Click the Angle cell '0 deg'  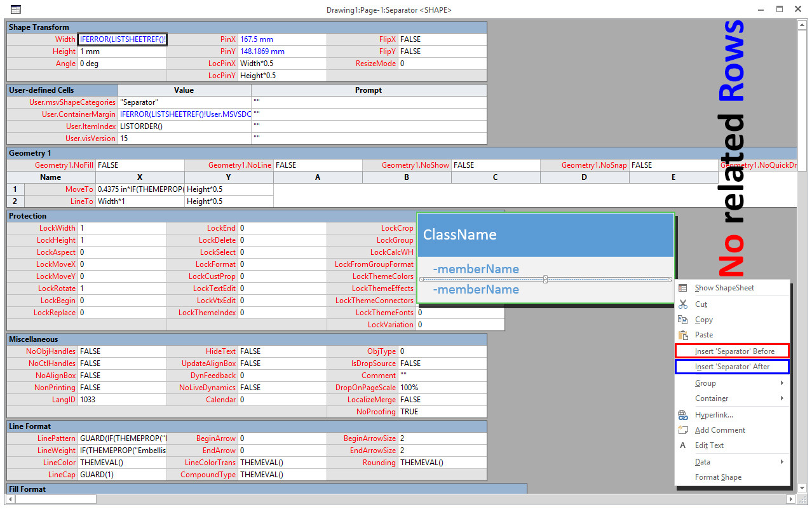pyautogui.click(x=122, y=64)
